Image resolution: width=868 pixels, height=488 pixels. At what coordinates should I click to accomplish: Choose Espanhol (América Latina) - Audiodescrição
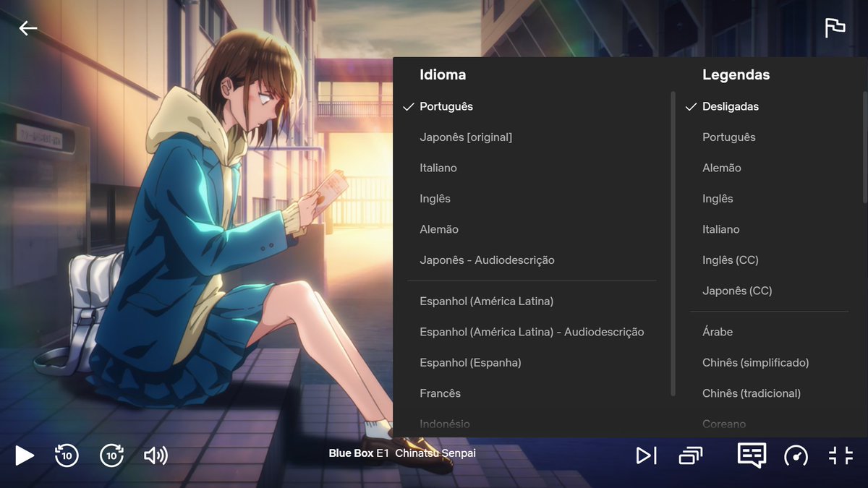click(532, 332)
